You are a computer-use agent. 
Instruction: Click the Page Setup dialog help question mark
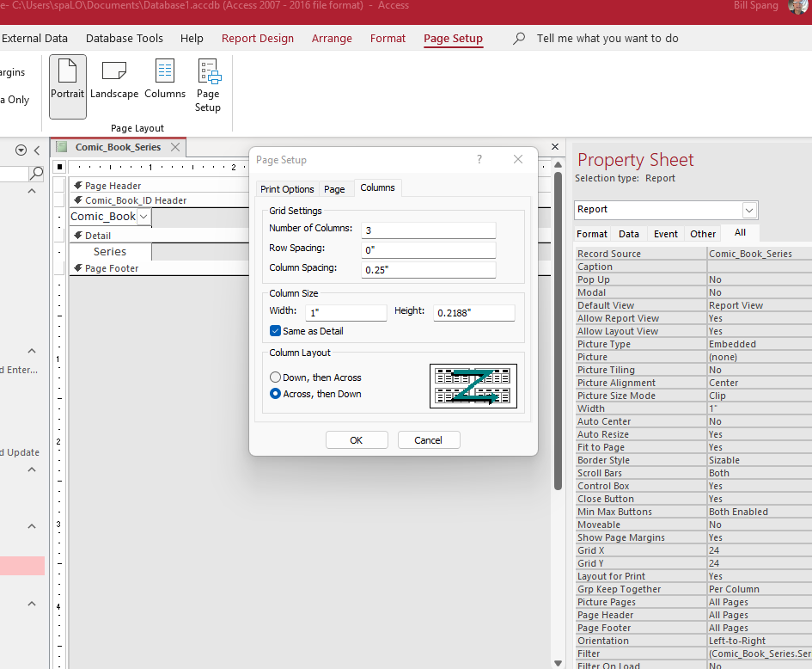[479, 160]
